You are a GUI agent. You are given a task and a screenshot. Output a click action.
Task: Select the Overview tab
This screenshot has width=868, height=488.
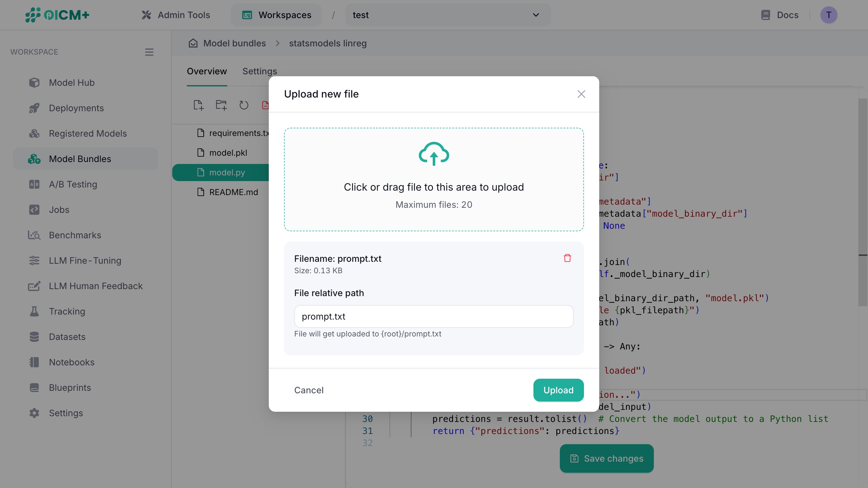coord(207,71)
